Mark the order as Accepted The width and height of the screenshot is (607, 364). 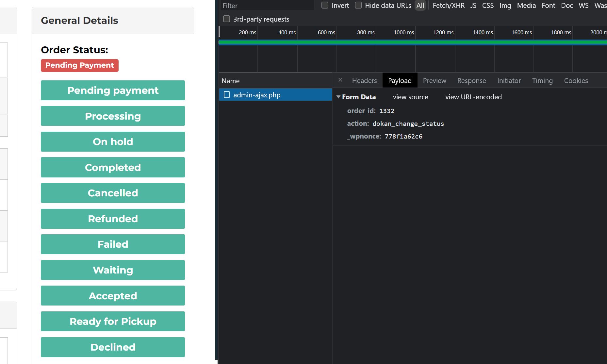pyautogui.click(x=113, y=296)
